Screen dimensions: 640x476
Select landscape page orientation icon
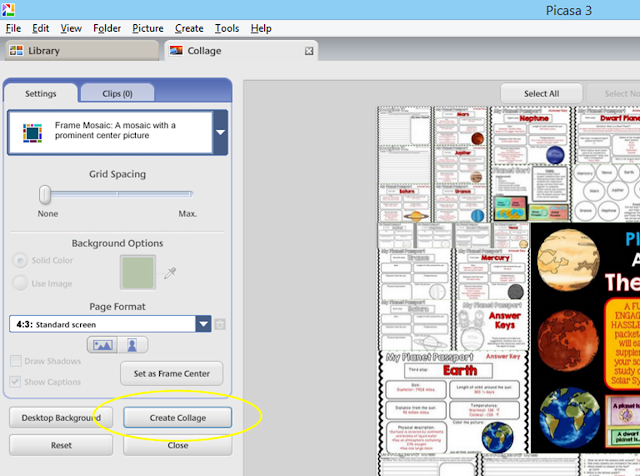[x=102, y=345]
